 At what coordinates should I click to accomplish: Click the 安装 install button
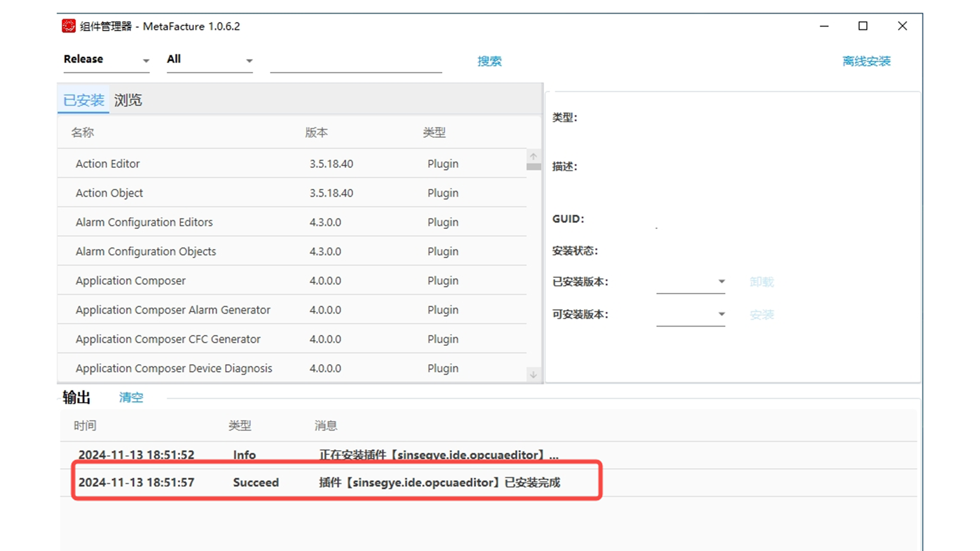762,315
